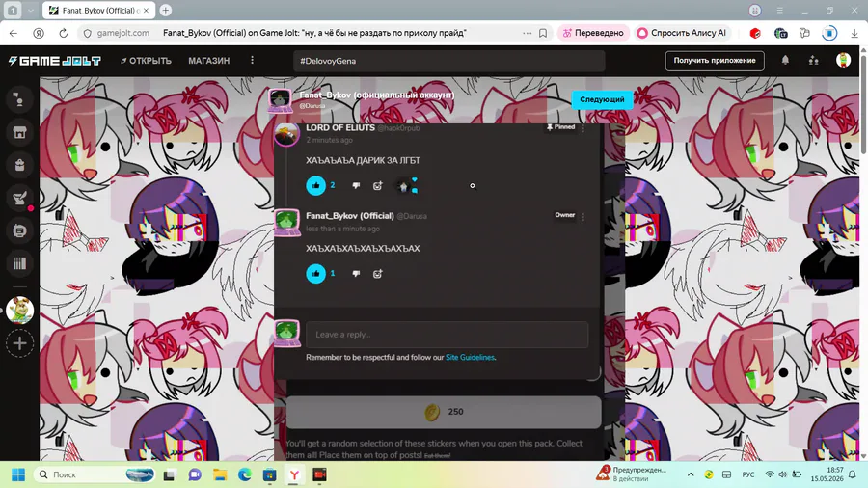Open options menu for pinned comment
Viewport: 868px width, 488px height.
[x=583, y=128]
